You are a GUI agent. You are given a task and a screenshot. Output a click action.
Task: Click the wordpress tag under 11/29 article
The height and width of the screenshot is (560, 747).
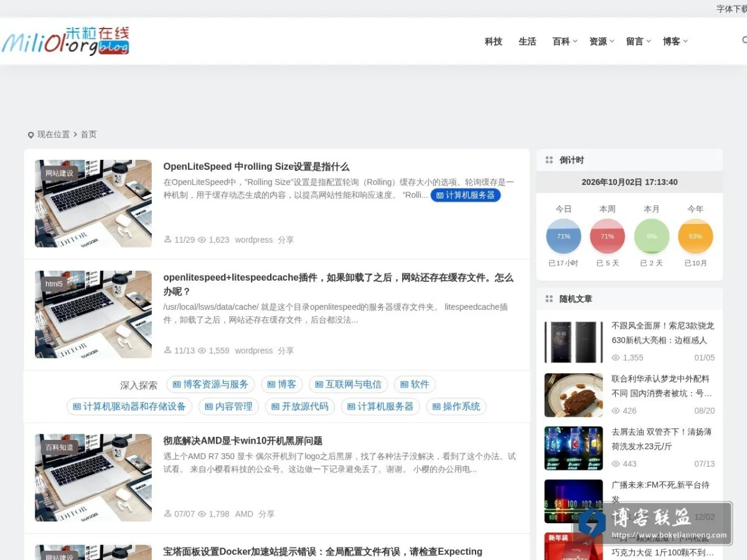pyautogui.click(x=254, y=240)
